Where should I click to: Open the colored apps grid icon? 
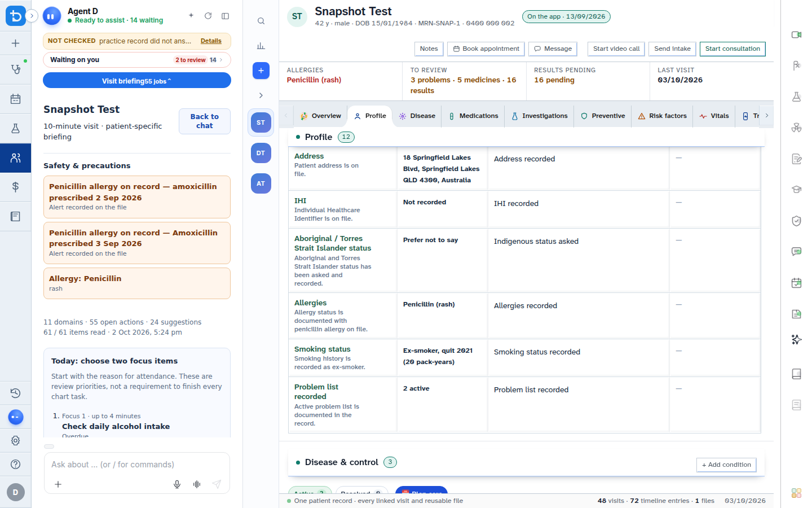point(796,493)
